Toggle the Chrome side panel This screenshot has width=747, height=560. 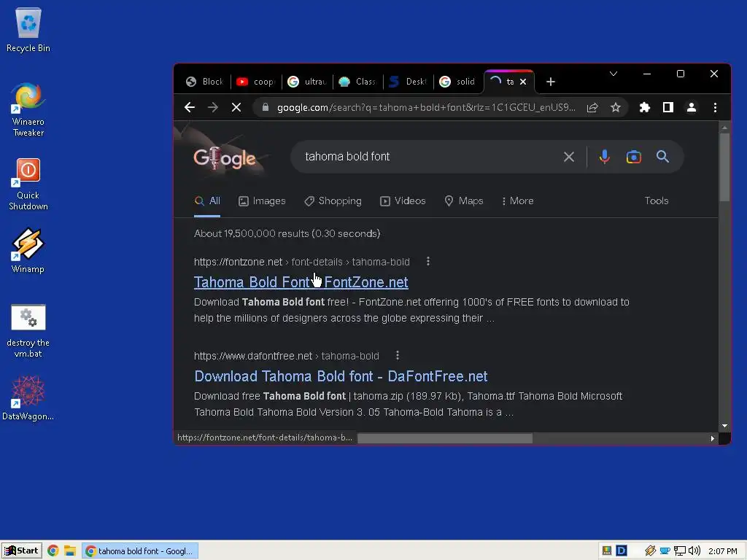(x=668, y=108)
